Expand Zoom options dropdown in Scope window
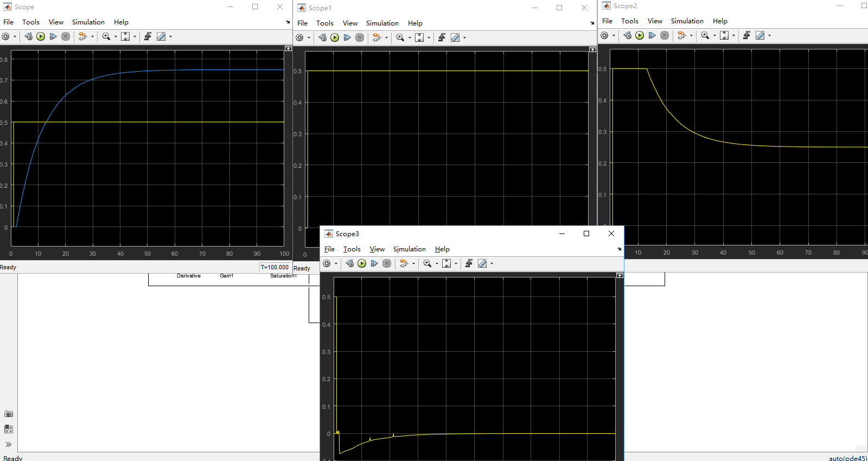 pyautogui.click(x=116, y=37)
